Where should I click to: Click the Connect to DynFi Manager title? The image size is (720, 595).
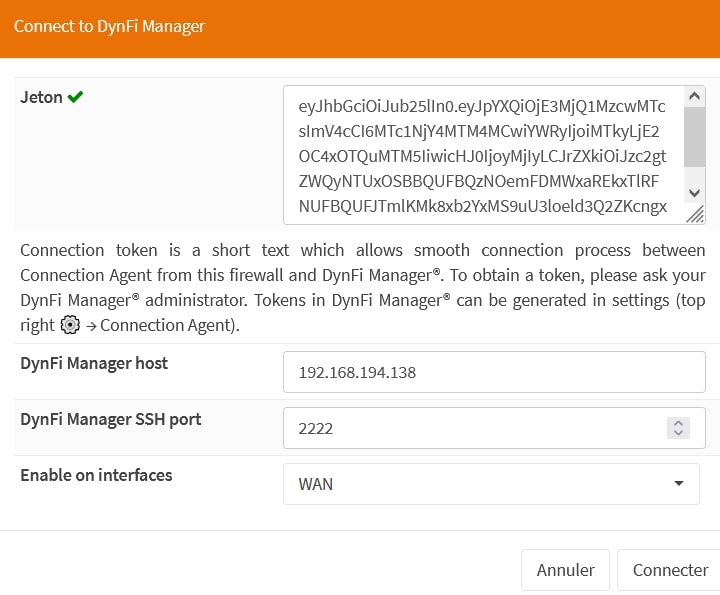109,26
